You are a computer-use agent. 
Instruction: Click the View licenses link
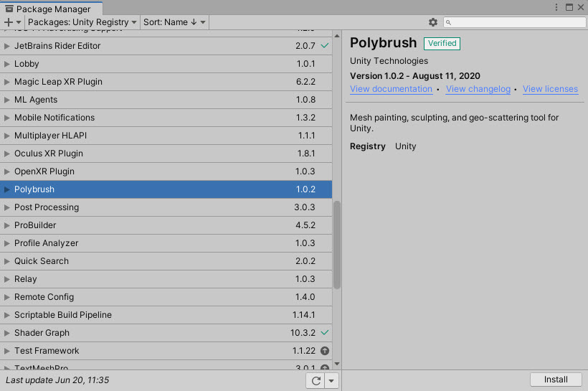tap(550, 89)
